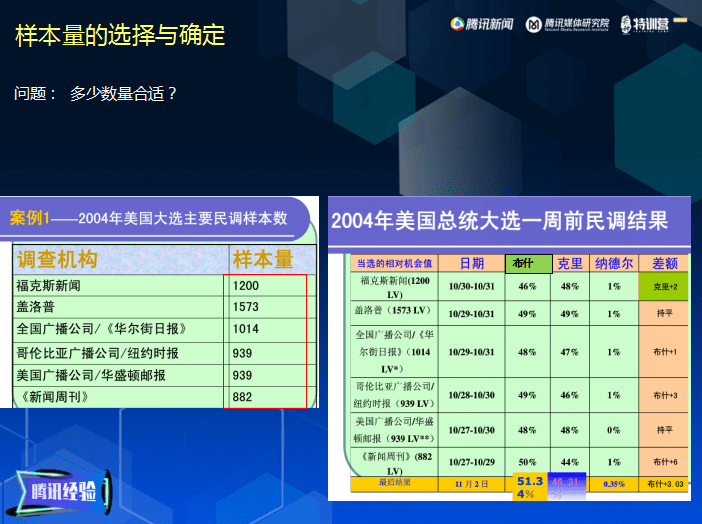The height and width of the screenshot is (524, 702).
Task: Click the 差额 column header
Action: [x=665, y=263]
